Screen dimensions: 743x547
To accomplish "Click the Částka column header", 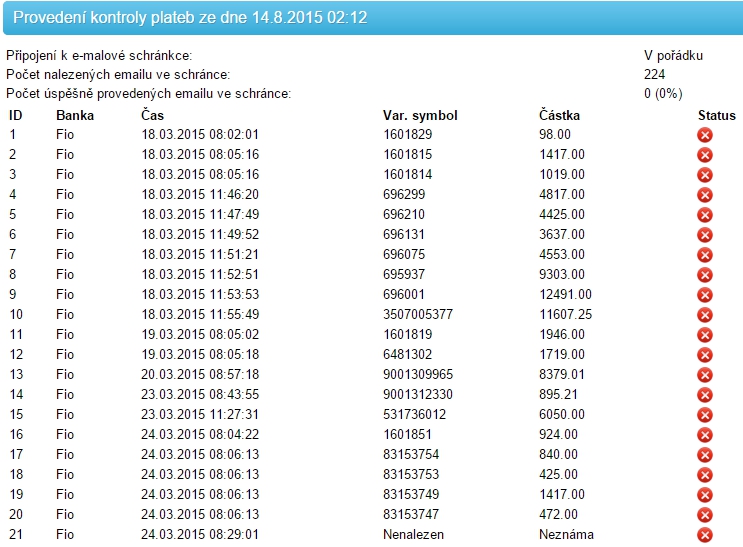I will point(559,116).
